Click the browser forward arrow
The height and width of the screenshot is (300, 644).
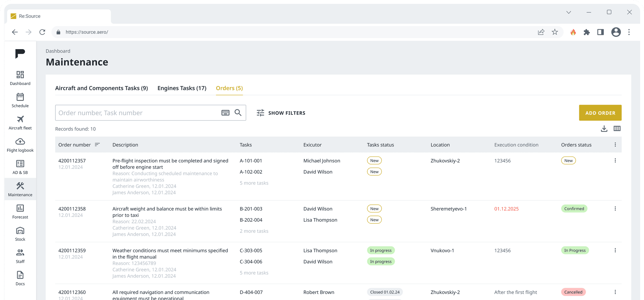coord(28,32)
